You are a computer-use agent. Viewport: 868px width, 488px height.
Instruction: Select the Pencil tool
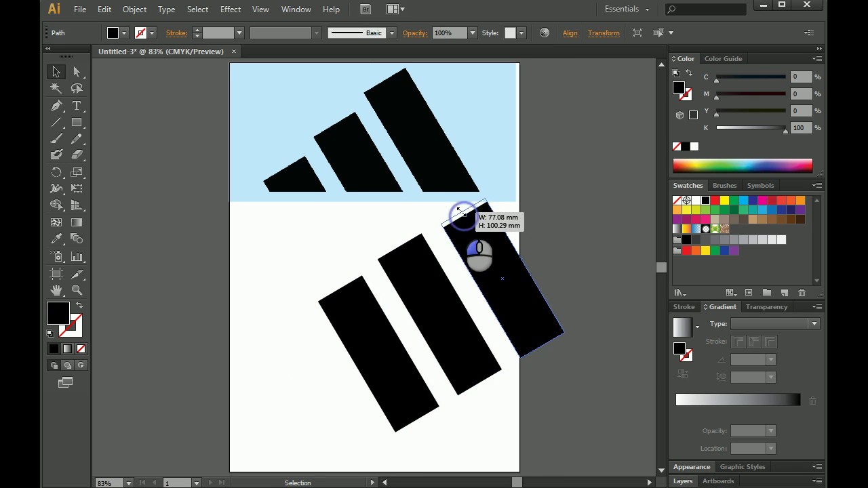point(77,139)
